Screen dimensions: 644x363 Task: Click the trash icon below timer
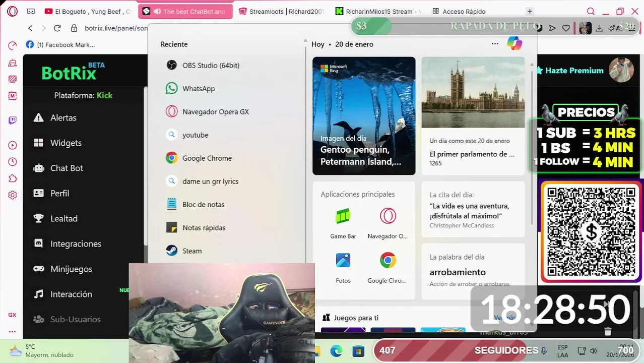tap(608, 331)
